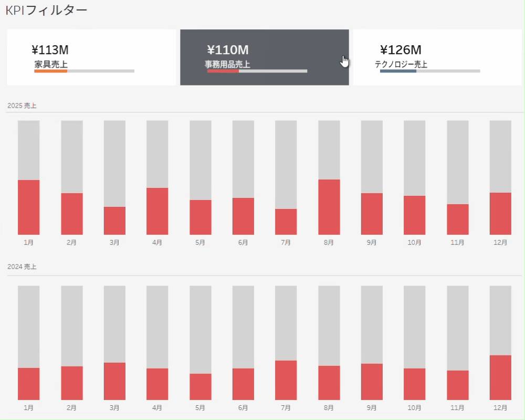Click the 10月 axis label under 2024 chart
525x420 pixels.
(x=415, y=407)
